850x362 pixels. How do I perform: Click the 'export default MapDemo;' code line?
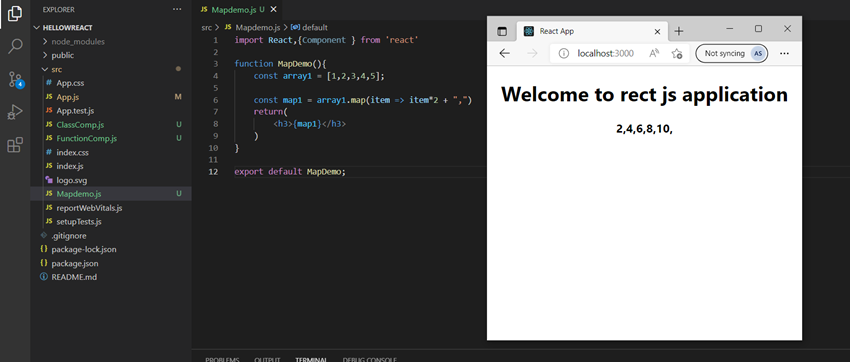(x=289, y=172)
